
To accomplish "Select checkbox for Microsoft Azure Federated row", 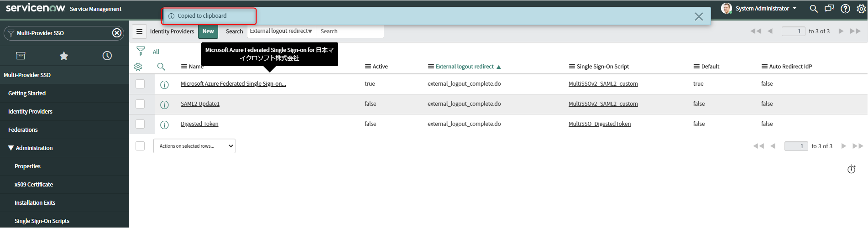I will pos(140,84).
